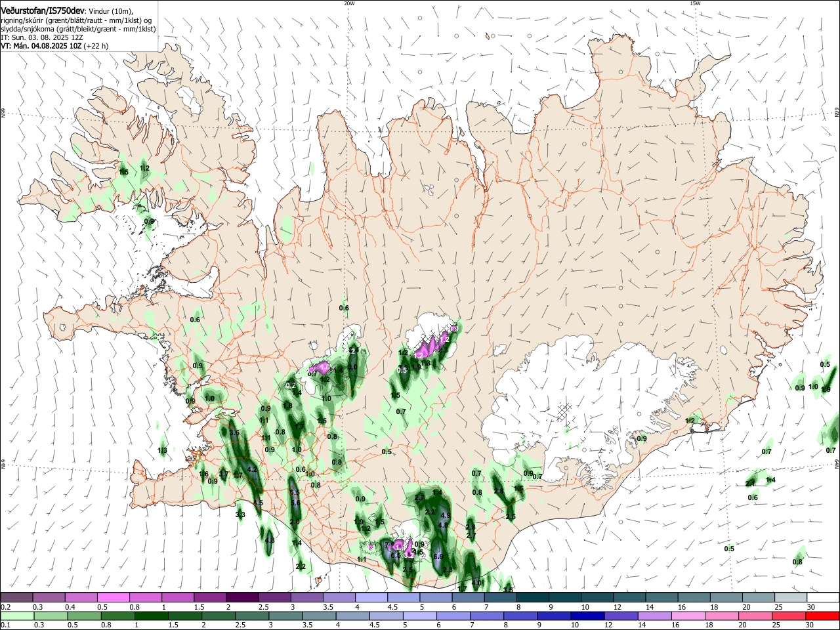Click the dark mauve 0.2 swatch in upper legend row

point(16,598)
